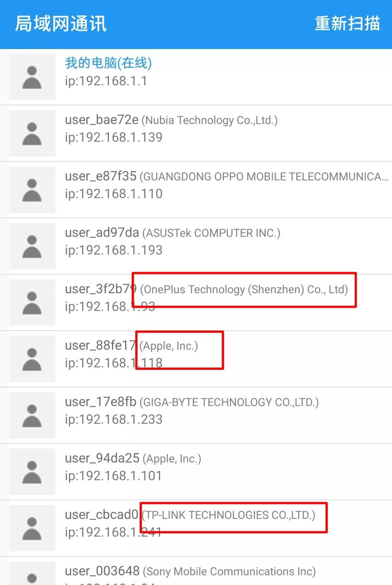The image size is (392, 585).
Task: Tap the avatar icon for 我的电脑
Action: [x=32, y=77]
